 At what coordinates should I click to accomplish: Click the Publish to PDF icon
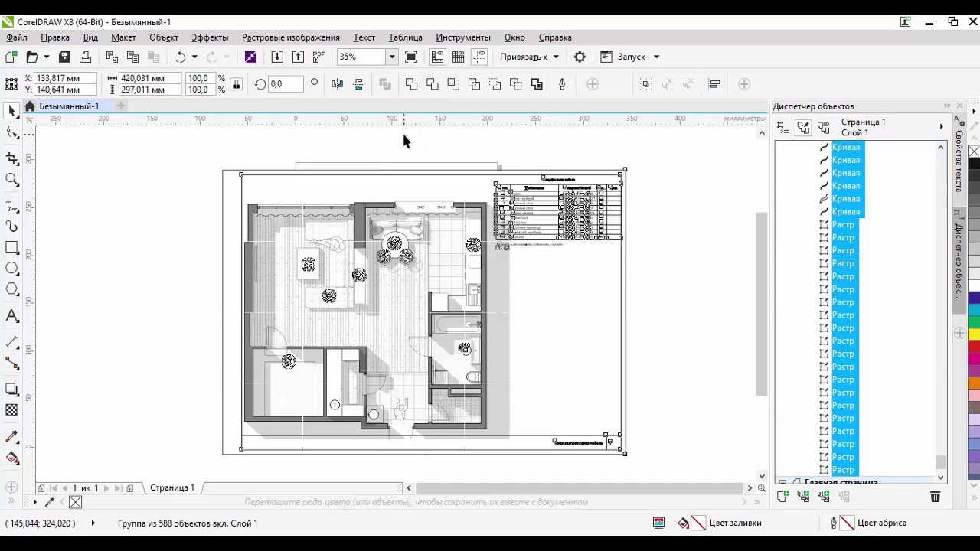[318, 57]
